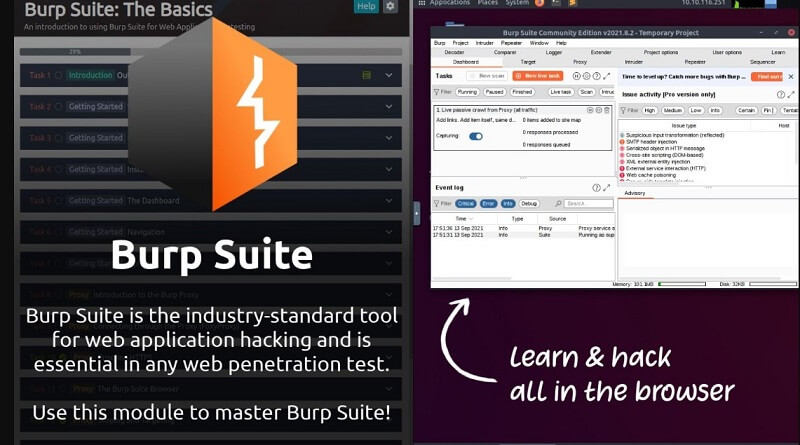Toggle the Error filter in Event log
The height and width of the screenshot is (445, 800).
(488, 204)
